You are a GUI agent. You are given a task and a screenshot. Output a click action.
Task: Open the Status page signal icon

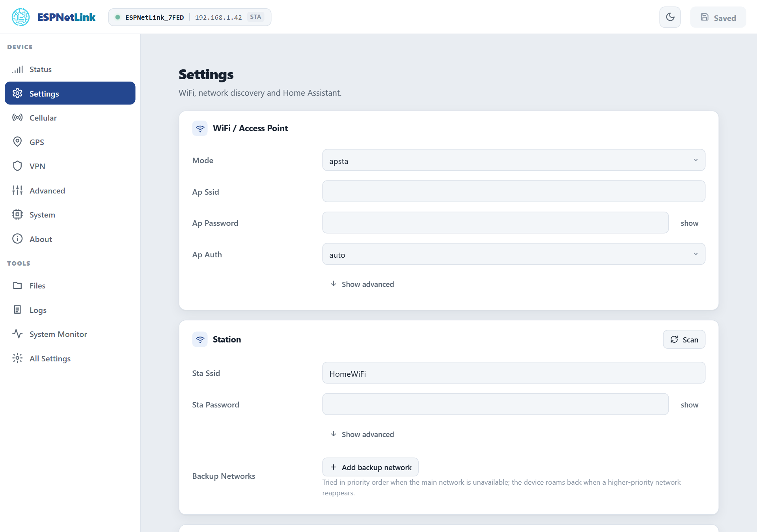point(17,69)
